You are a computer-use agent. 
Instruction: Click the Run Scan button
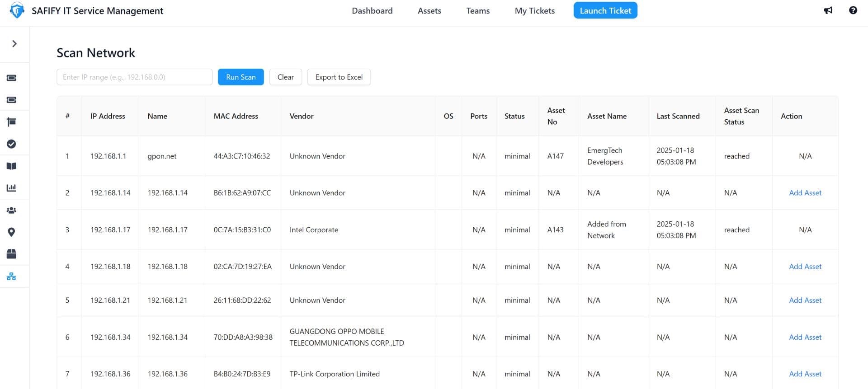(241, 77)
